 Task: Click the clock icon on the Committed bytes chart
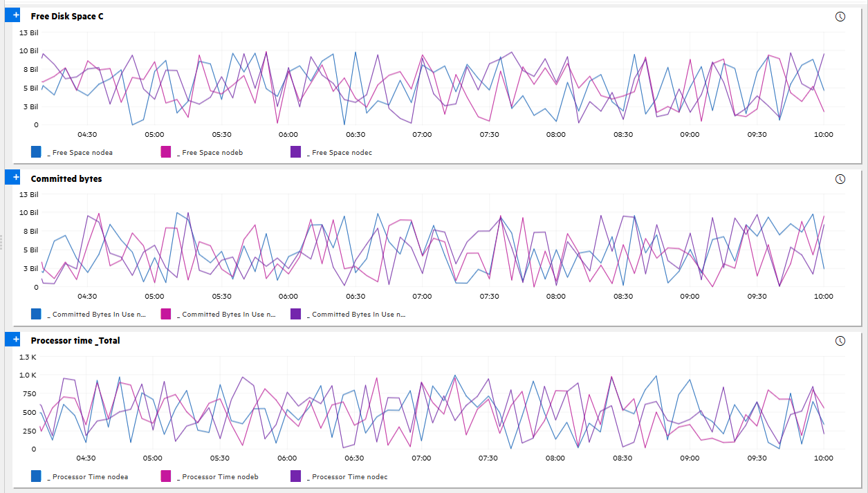pos(840,178)
